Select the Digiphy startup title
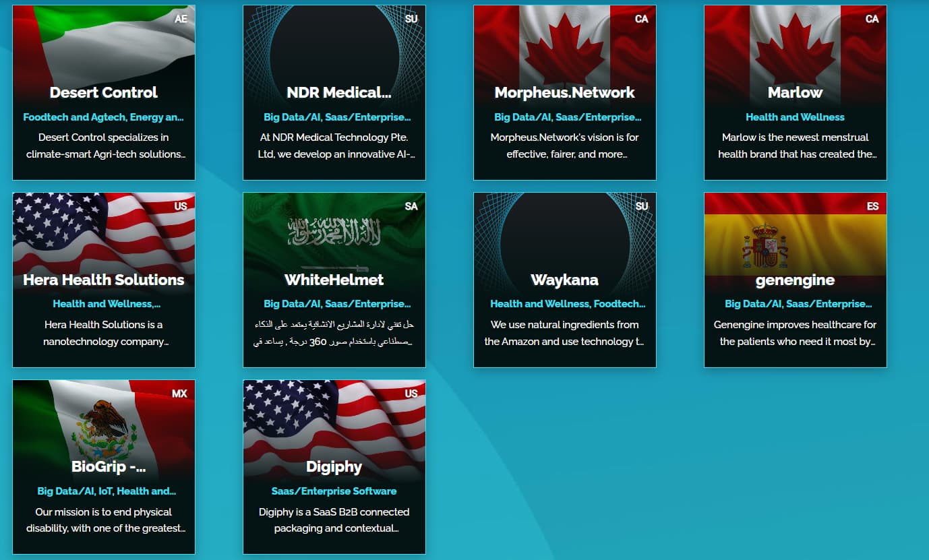This screenshot has width=929, height=560. tap(334, 467)
